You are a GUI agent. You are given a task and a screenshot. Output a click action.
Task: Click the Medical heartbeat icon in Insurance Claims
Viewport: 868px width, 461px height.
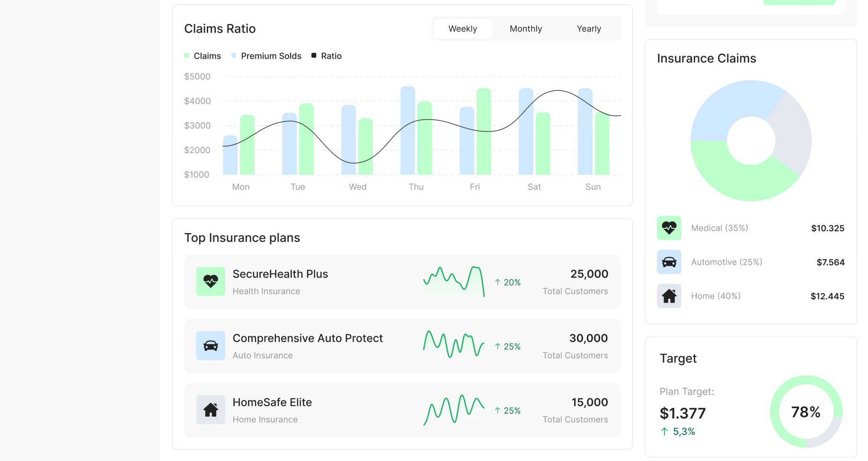(x=669, y=227)
